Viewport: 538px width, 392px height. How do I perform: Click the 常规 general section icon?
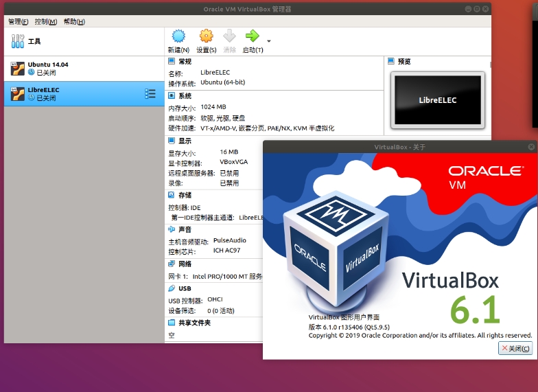click(172, 62)
